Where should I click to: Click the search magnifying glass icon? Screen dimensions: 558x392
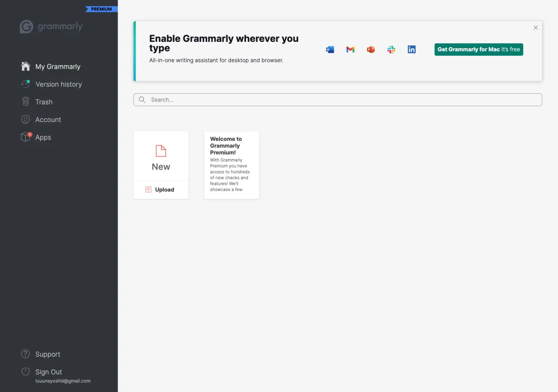click(142, 100)
